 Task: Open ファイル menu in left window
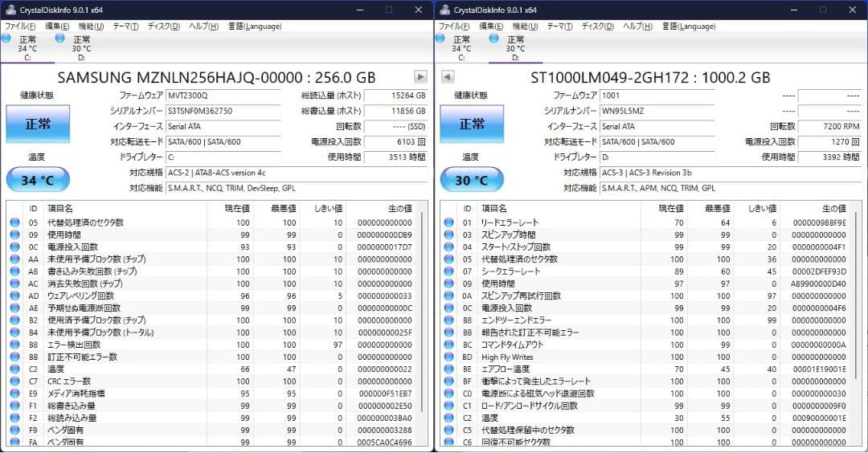(x=20, y=27)
